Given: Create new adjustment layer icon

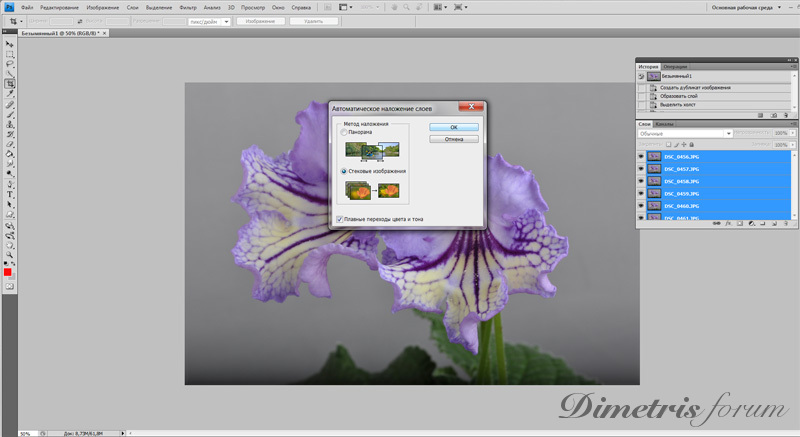Looking at the screenshot, I should coord(751,223).
